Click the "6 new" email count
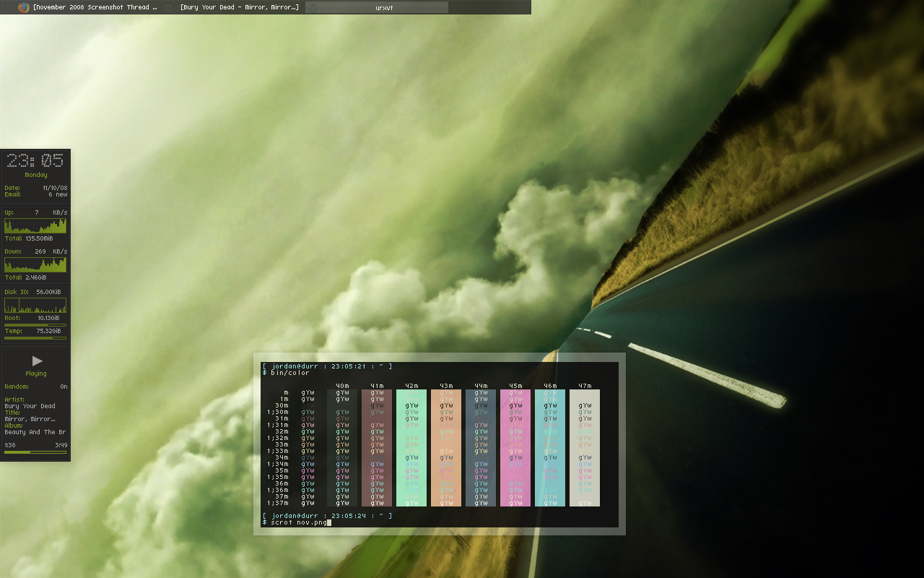 pos(58,194)
